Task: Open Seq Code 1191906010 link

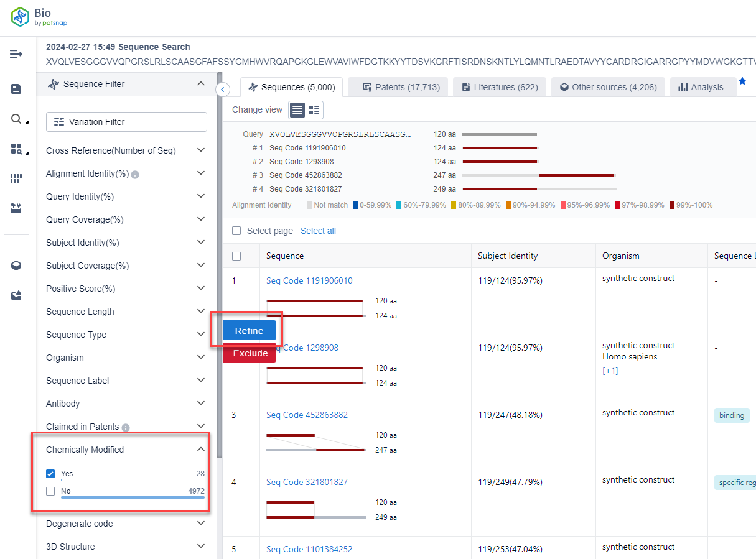Action: tap(309, 280)
